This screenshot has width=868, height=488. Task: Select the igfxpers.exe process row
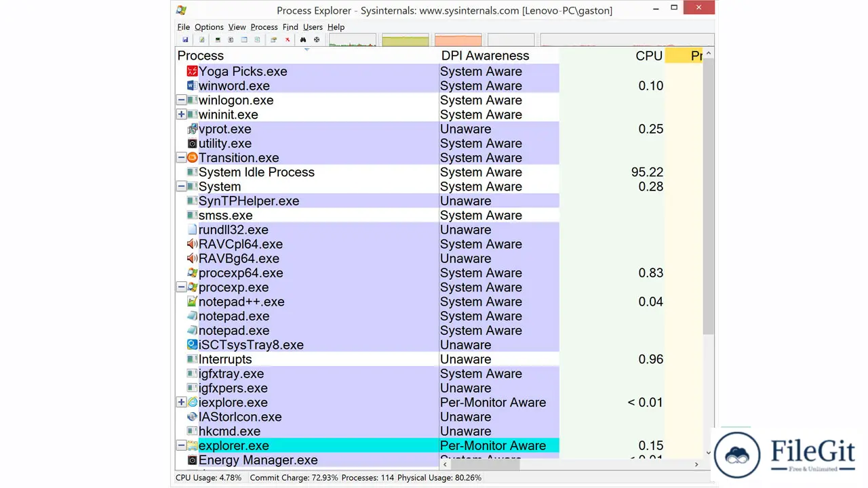tap(439, 388)
